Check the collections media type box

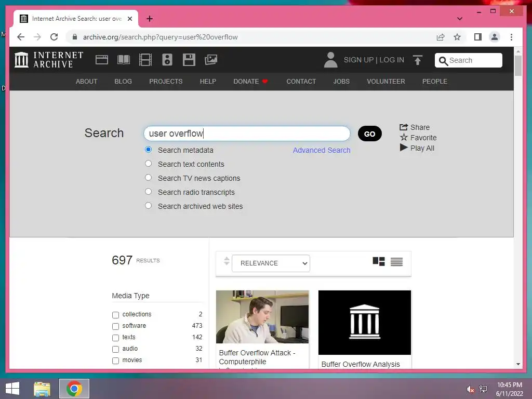(115, 315)
